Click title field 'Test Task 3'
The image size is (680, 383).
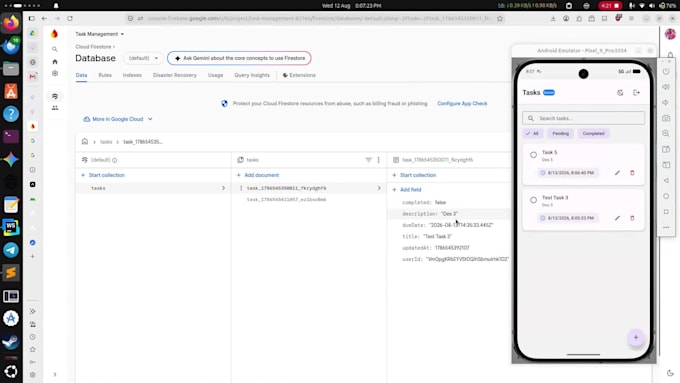[437, 236]
